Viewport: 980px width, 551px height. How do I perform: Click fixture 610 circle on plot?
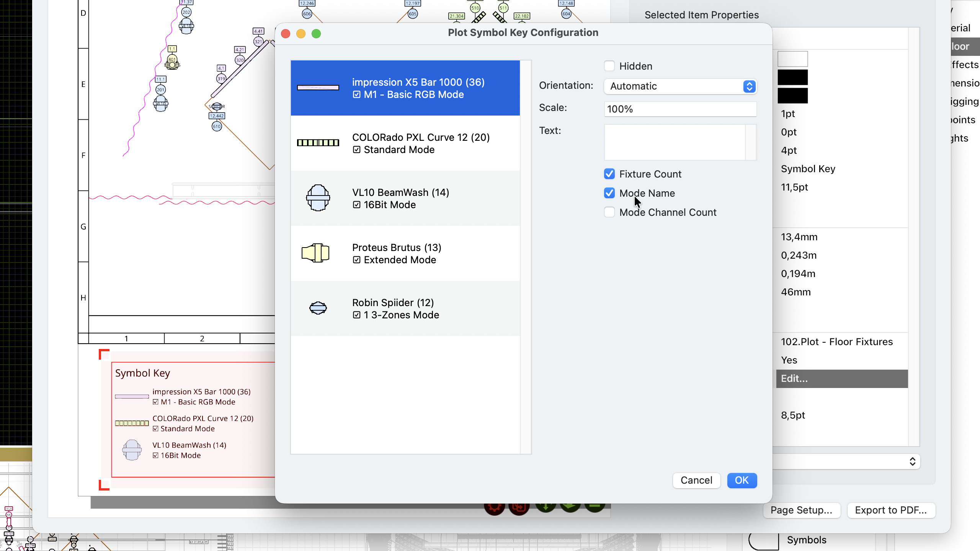(217, 126)
